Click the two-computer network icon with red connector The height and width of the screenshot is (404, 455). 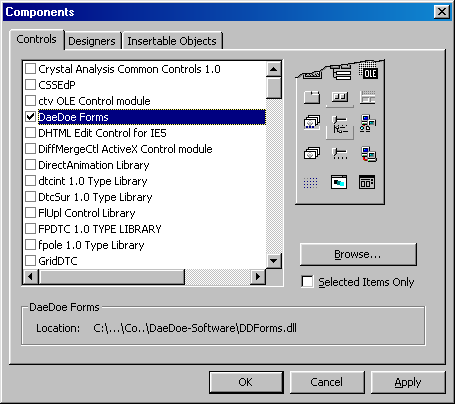tap(368, 154)
